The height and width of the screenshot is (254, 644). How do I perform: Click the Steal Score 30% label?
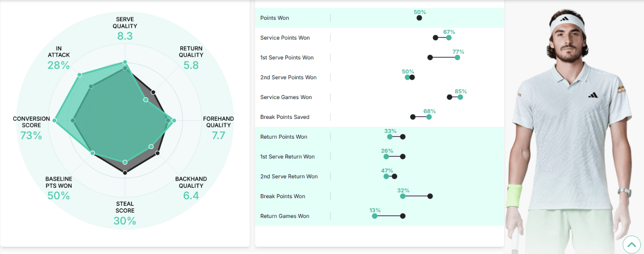pos(125,214)
